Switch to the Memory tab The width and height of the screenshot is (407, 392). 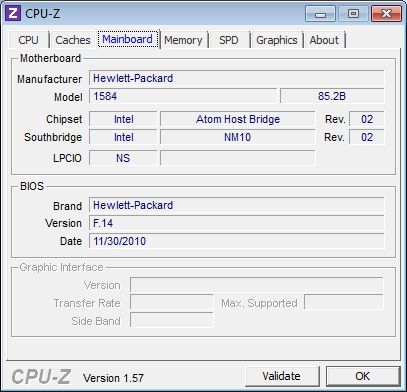pyautogui.click(x=183, y=40)
